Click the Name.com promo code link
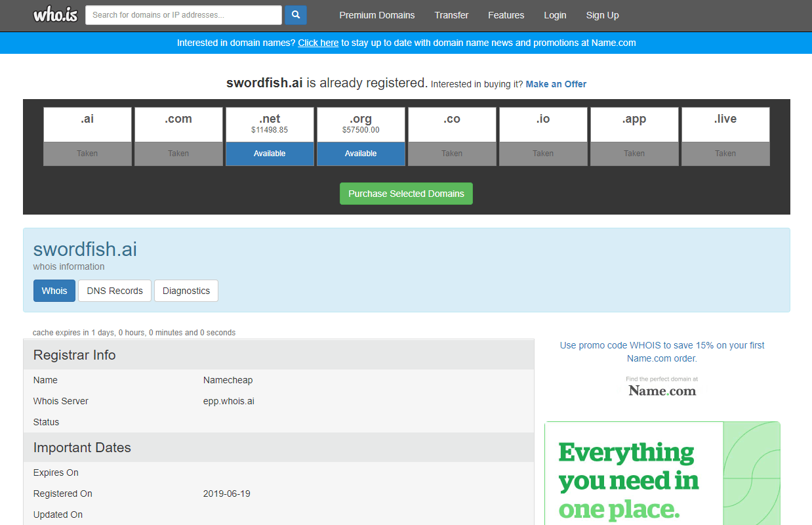The width and height of the screenshot is (812, 525). [662, 352]
